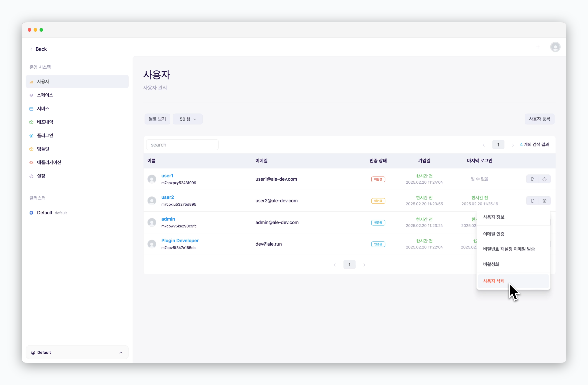Click the 템플릿 box icon

click(31, 149)
